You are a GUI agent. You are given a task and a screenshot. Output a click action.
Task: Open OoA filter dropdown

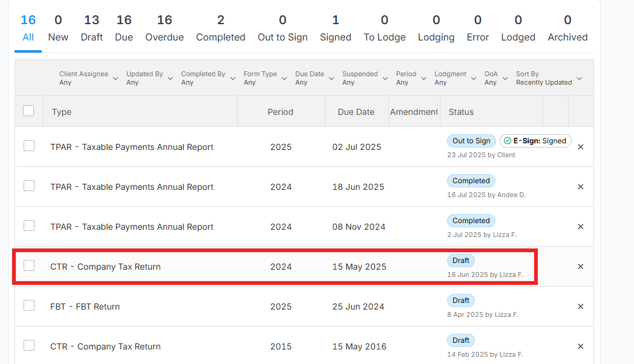click(x=495, y=78)
